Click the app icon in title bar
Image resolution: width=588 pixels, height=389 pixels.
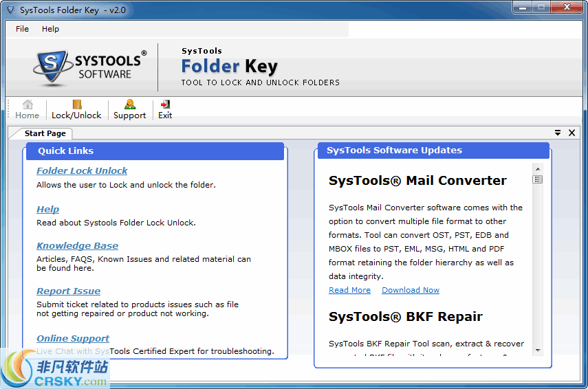11,10
